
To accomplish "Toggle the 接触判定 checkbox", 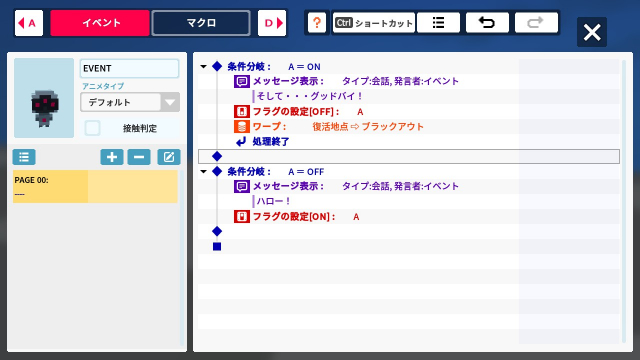I will tap(92, 128).
